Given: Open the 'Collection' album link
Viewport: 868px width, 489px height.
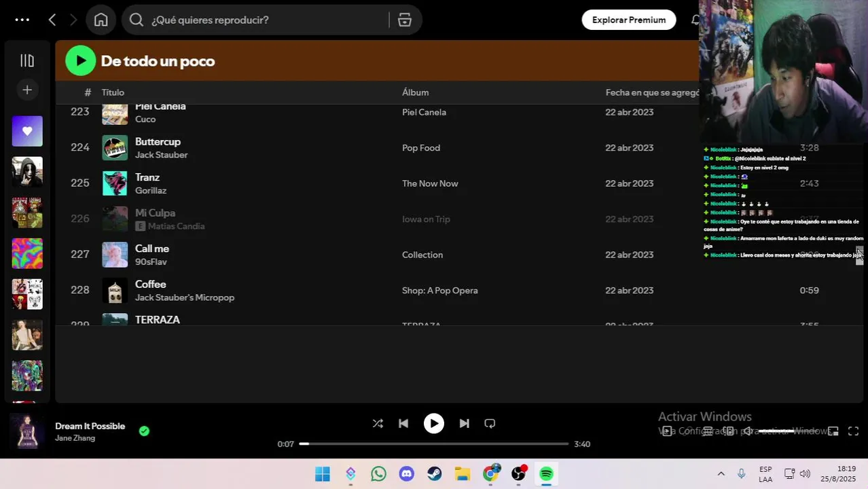Looking at the screenshot, I should click(422, 255).
